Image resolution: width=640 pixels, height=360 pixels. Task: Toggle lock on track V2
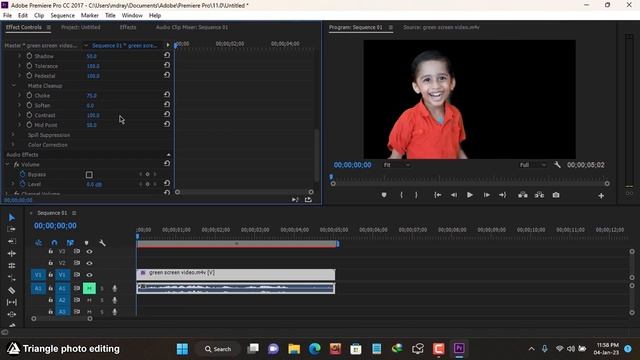tap(51, 263)
